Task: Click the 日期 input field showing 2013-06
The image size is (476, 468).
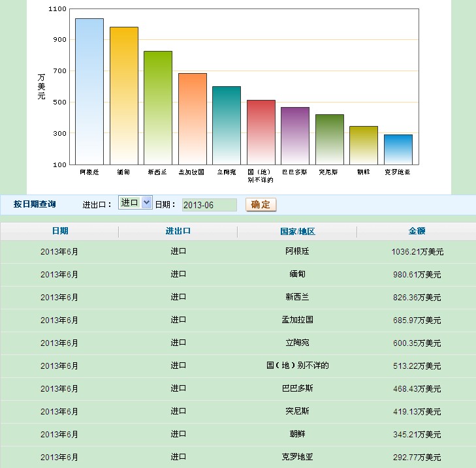Action: [209, 205]
